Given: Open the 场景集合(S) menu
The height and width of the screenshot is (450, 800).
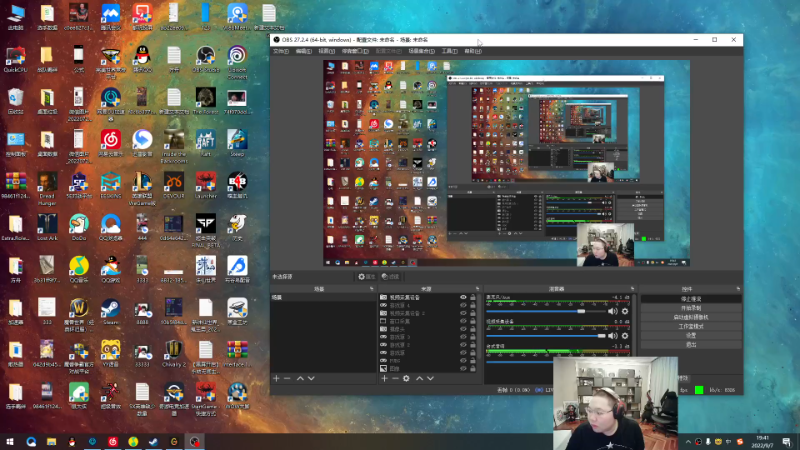Looking at the screenshot, I should click(x=421, y=51).
